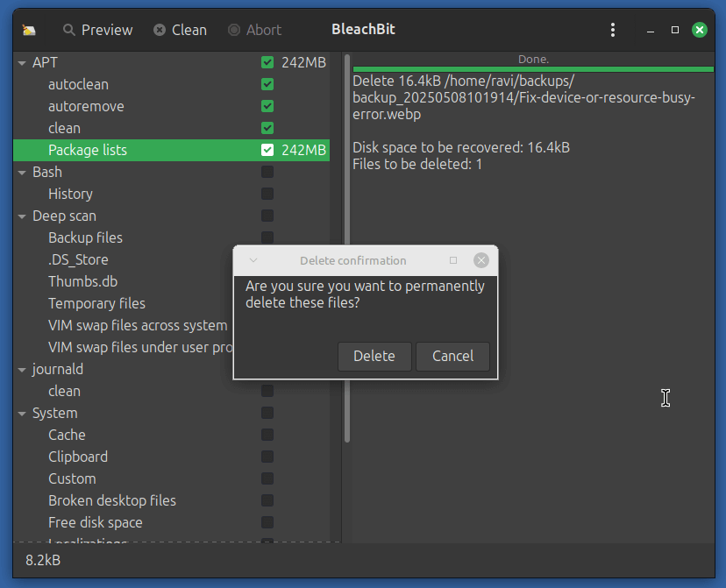The height and width of the screenshot is (588, 726).
Task: Click Cancel in the confirmation dialog
Action: pos(452,356)
